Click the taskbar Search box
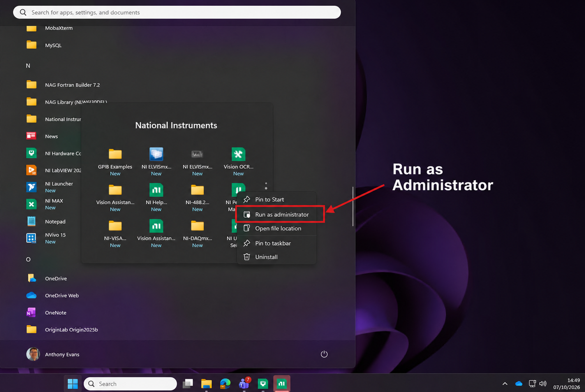This screenshot has height=392, width=585. click(x=130, y=384)
